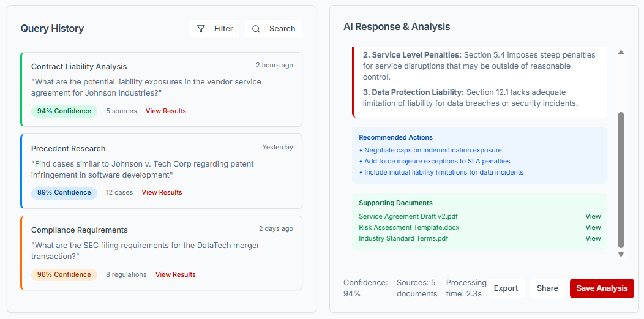Image resolution: width=644 pixels, height=319 pixels.
Task: Click the 89% Confidence badge
Action: coord(64,193)
